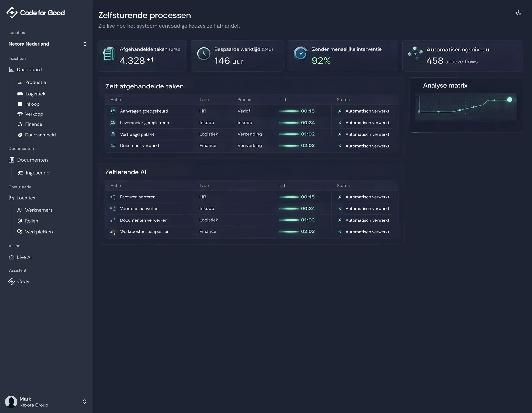Click the Rollen shield icon

point(20,221)
